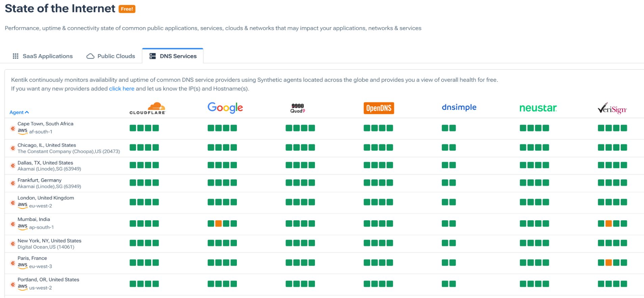Click the 'ap-south-1' region label
This screenshot has width=644, height=298.
click(42, 227)
